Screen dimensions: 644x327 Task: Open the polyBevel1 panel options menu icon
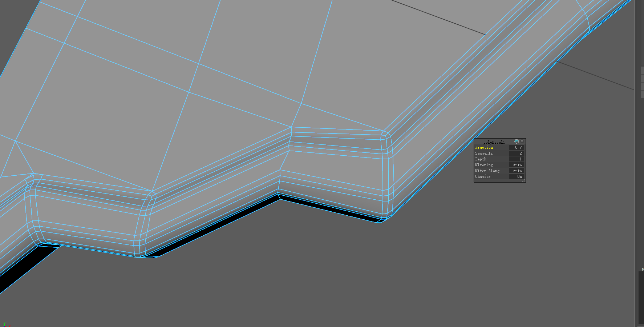pyautogui.click(x=522, y=141)
